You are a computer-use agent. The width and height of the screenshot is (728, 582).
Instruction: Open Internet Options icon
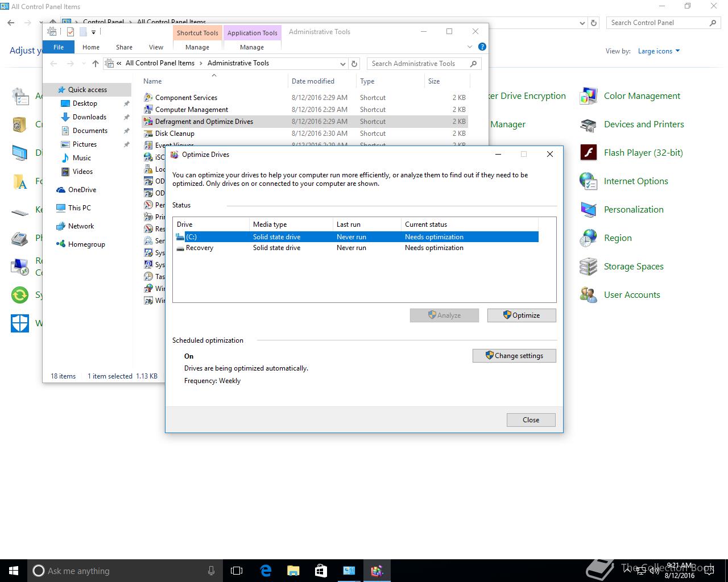pyautogui.click(x=588, y=181)
